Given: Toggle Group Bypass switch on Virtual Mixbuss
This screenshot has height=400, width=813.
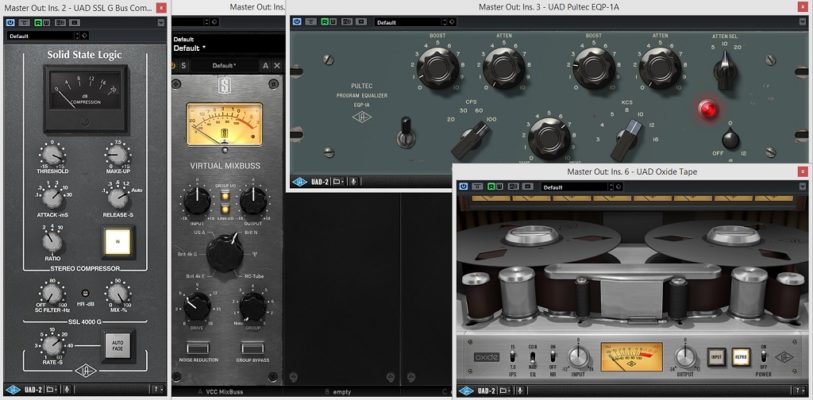Looking at the screenshot, I should [x=253, y=347].
